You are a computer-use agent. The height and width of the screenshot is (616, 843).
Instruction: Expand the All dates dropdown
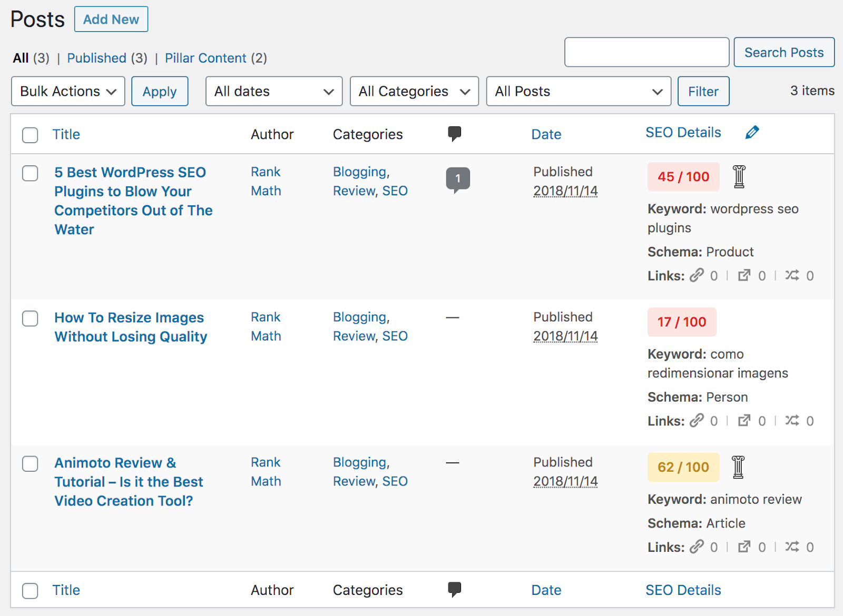pyautogui.click(x=273, y=91)
